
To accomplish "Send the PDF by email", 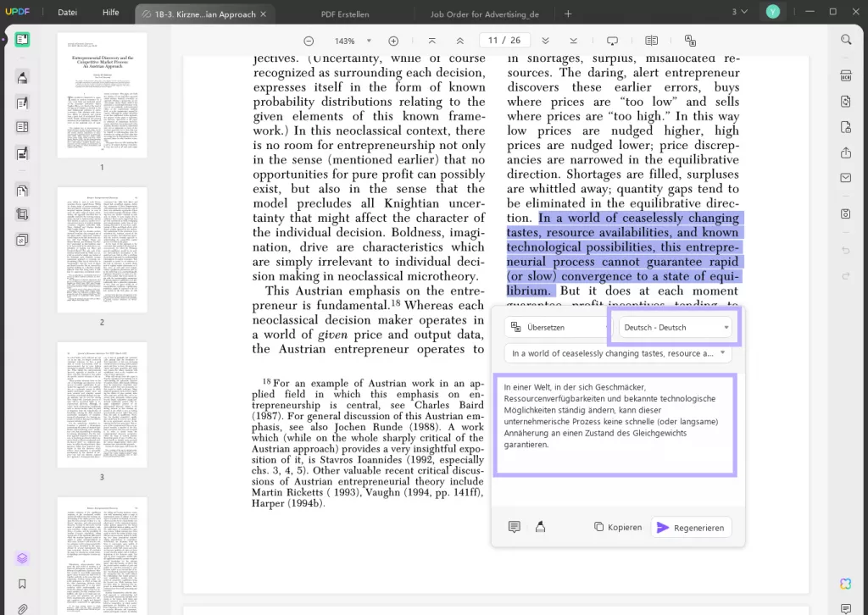I will [x=846, y=178].
